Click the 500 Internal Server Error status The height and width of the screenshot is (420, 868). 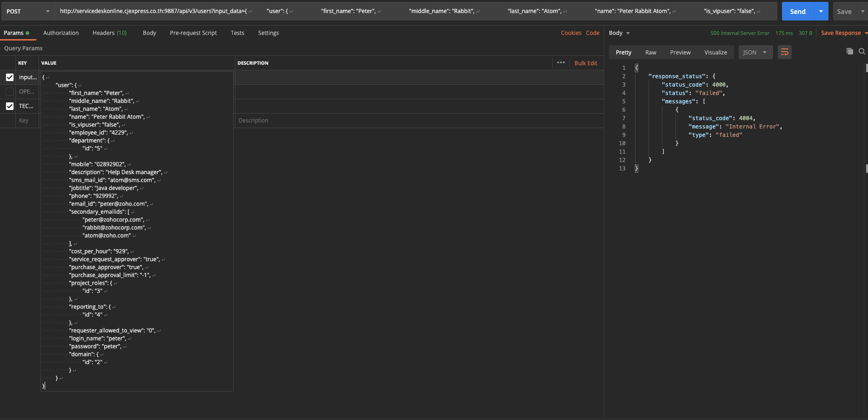740,33
